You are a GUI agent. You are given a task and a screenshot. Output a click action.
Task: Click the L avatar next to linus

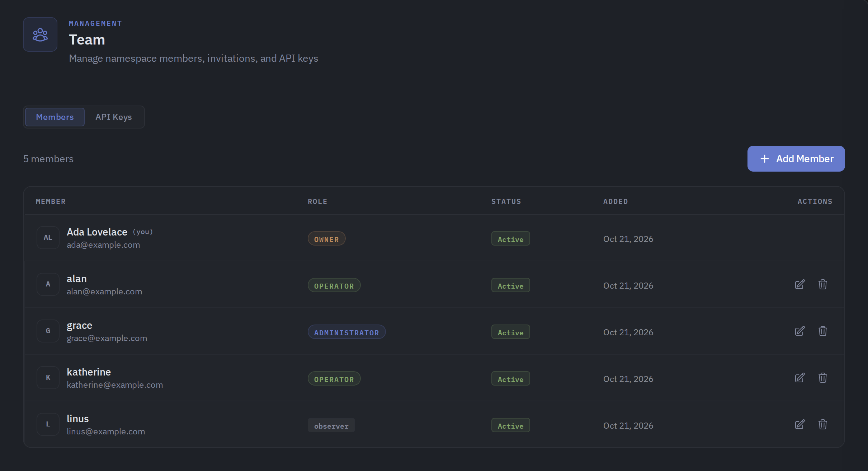pos(48,424)
